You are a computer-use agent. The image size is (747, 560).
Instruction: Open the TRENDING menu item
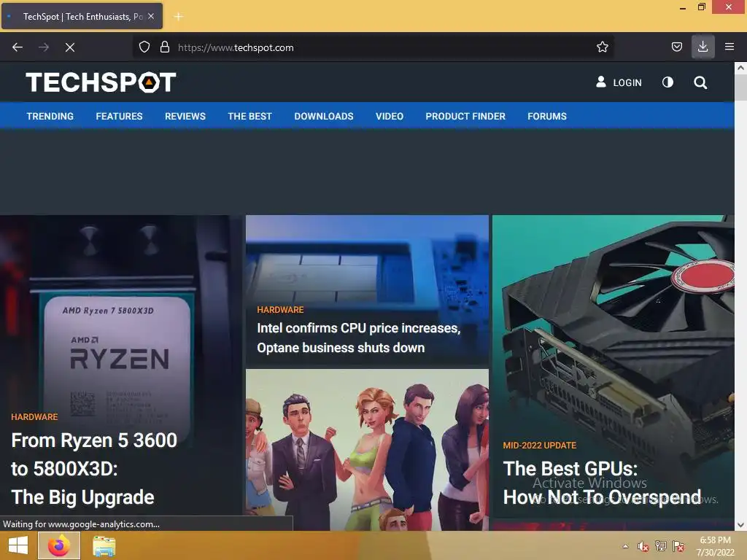[x=50, y=116]
